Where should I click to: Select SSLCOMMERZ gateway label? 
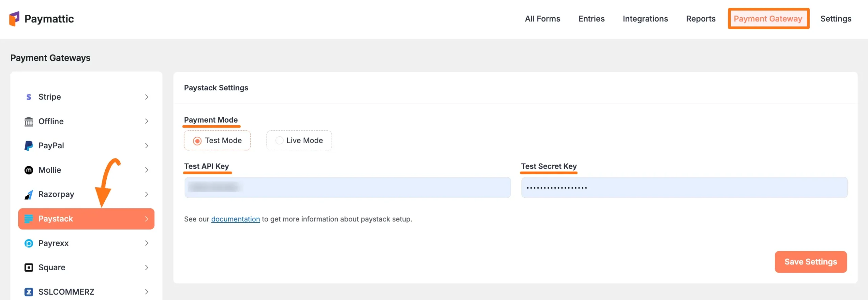66,292
